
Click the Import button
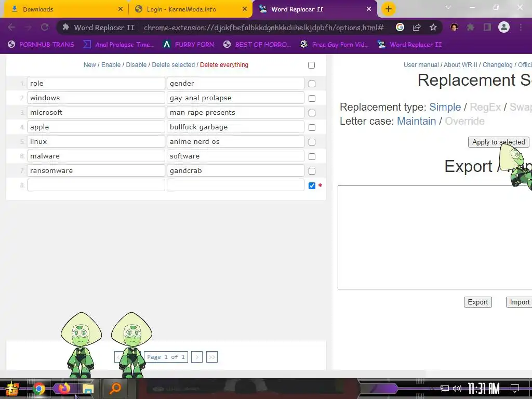520,302
